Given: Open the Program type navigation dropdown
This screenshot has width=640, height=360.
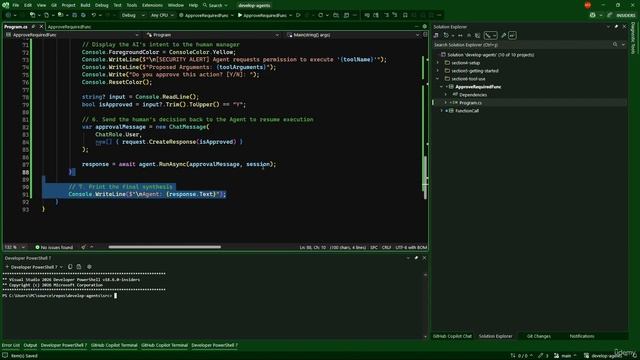Looking at the screenshot, I should (x=212, y=35).
